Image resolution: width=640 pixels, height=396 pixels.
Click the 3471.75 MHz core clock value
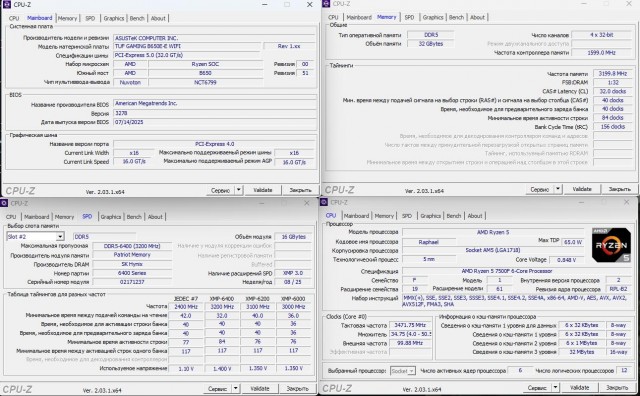[410, 325]
